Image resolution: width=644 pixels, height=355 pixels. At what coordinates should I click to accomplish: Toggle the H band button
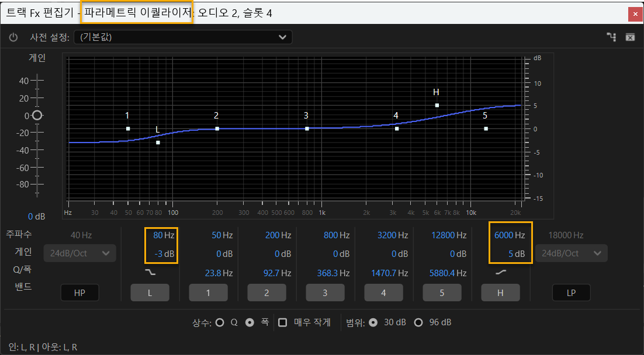pyautogui.click(x=500, y=293)
